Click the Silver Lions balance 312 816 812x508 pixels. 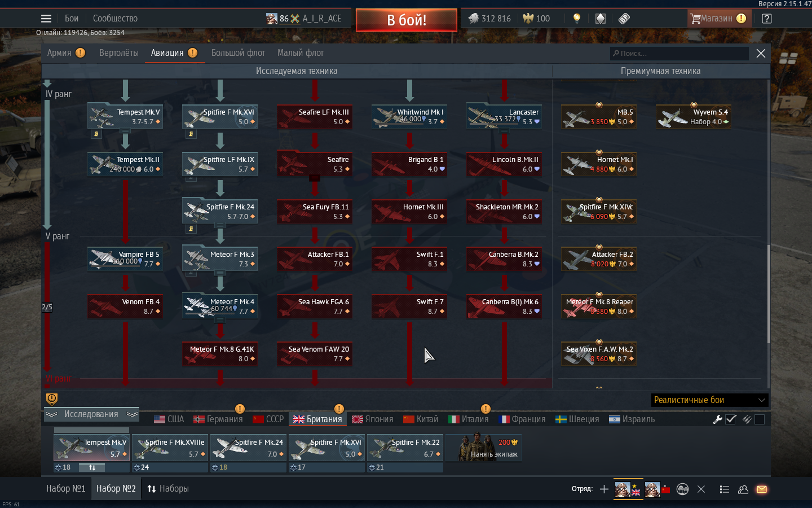[x=489, y=19]
